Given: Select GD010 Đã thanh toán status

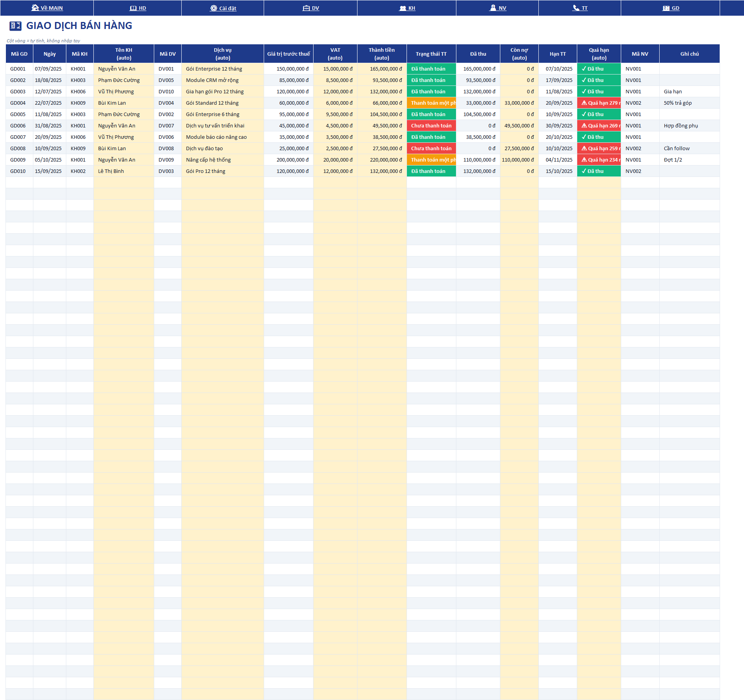Looking at the screenshot, I should tap(431, 171).
